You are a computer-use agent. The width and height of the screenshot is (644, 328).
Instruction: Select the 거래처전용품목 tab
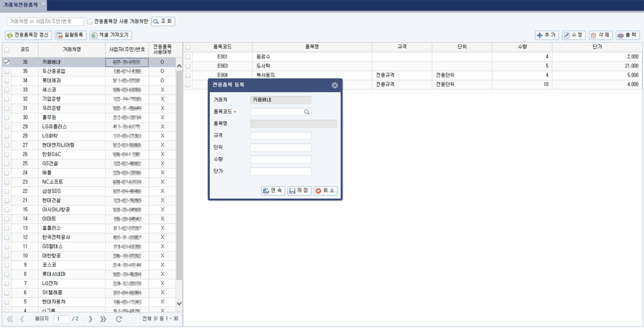(21, 5)
